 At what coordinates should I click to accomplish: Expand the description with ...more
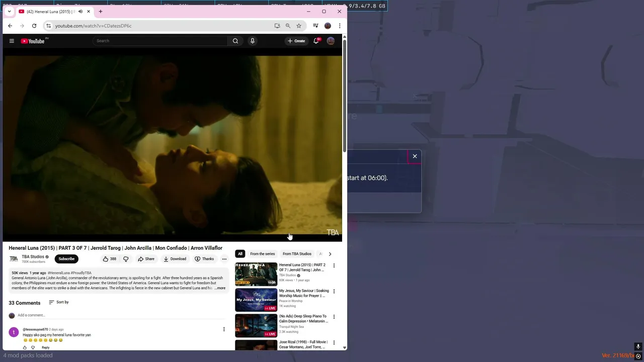[x=220, y=288]
